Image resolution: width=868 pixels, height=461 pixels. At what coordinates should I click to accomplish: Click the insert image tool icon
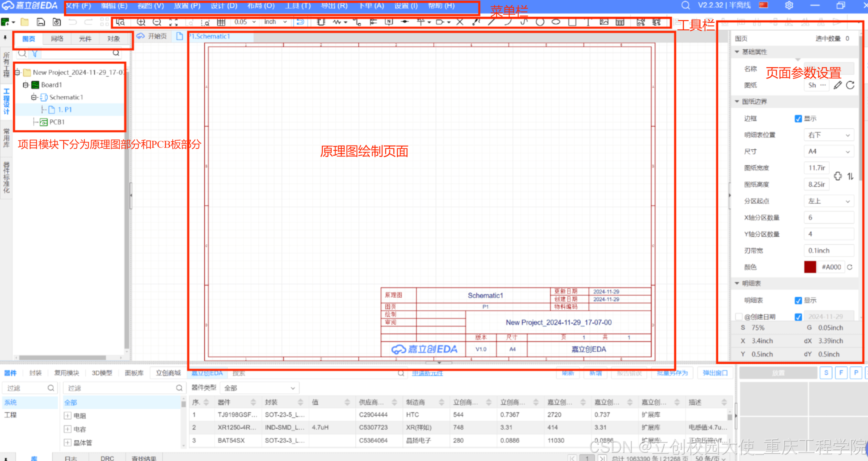click(604, 22)
